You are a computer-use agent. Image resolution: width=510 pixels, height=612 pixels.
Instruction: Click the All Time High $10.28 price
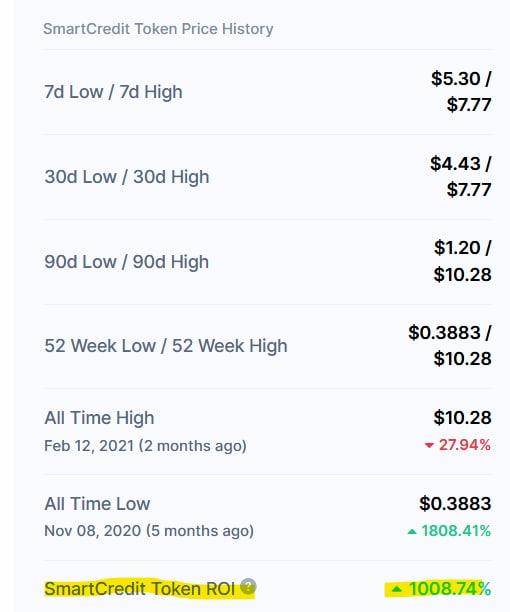[x=462, y=418]
